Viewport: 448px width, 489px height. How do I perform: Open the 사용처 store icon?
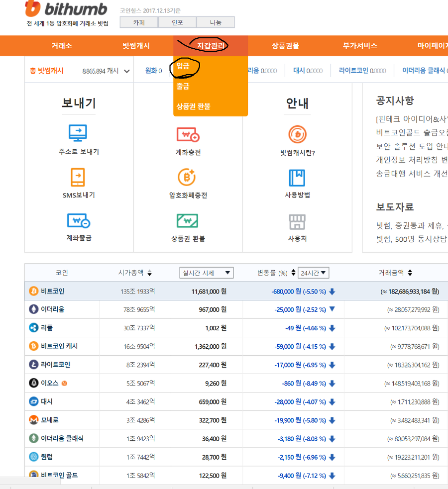click(297, 221)
